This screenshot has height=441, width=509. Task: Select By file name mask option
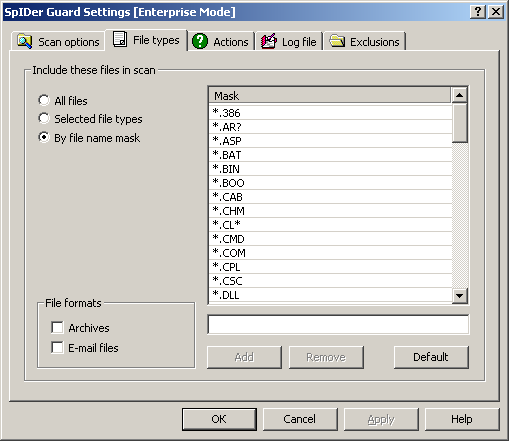coord(44,137)
